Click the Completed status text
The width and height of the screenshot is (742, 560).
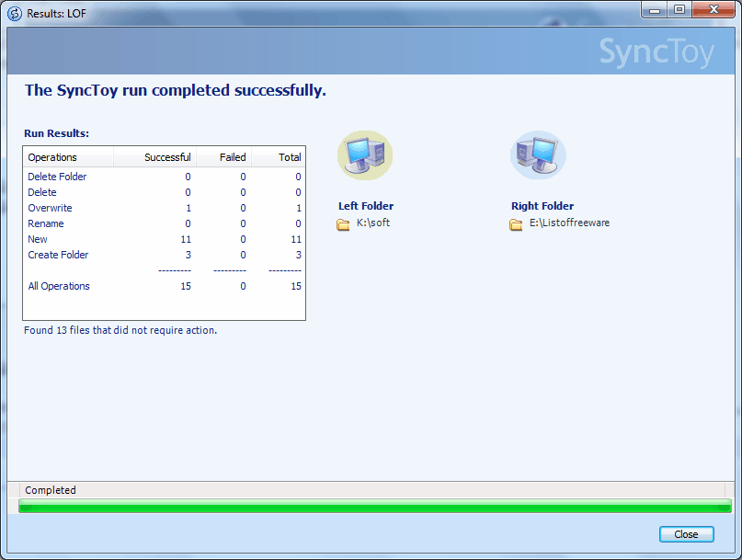pyautogui.click(x=51, y=490)
